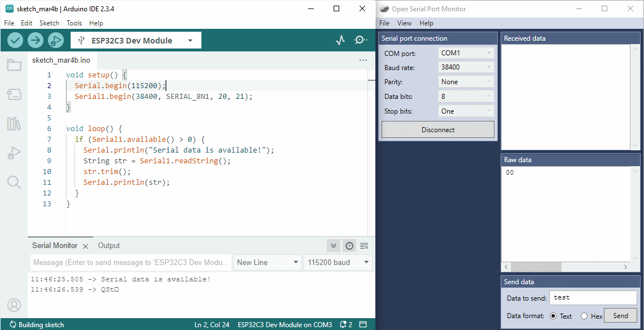Screen dimensions: 644x330
Task: Close the Serial Monitor tab with X
Action: (85, 246)
